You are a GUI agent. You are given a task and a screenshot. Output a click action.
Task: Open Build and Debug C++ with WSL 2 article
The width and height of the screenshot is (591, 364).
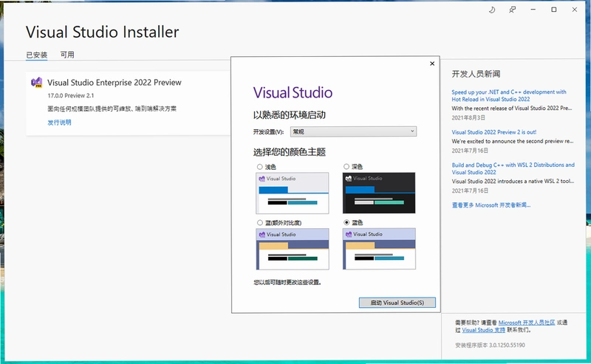513,168
